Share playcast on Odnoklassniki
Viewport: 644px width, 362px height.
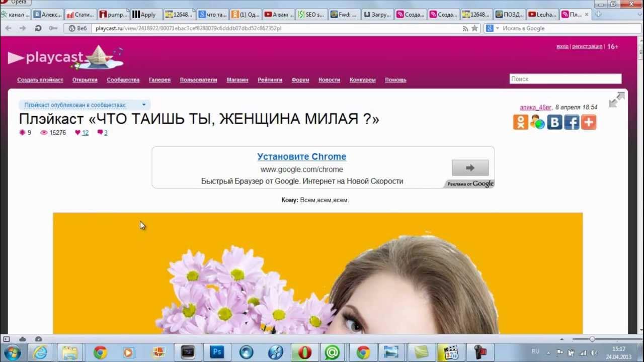click(520, 122)
